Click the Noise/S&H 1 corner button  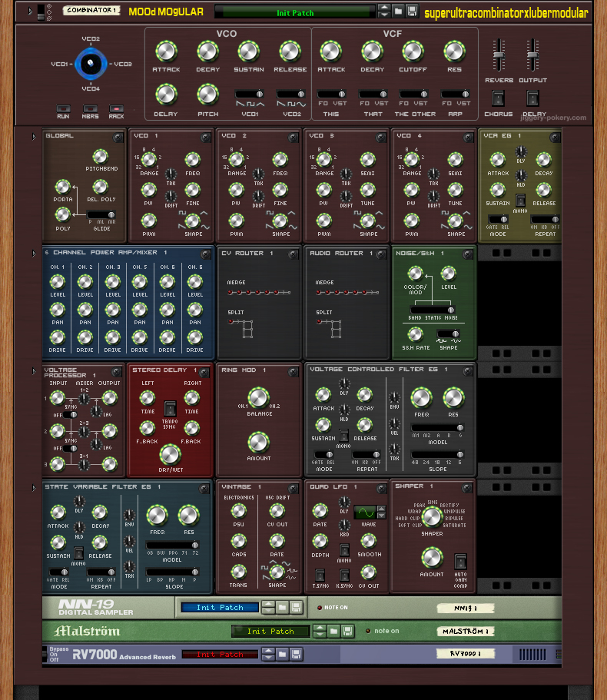pos(467,254)
